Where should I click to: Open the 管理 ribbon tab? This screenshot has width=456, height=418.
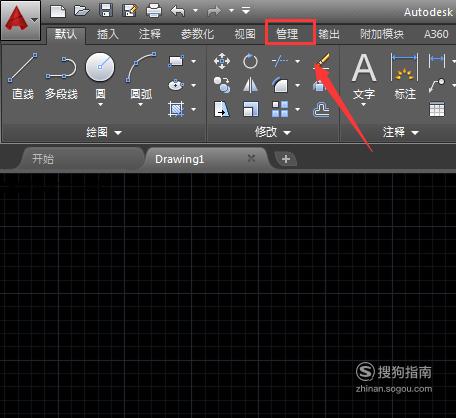click(287, 34)
